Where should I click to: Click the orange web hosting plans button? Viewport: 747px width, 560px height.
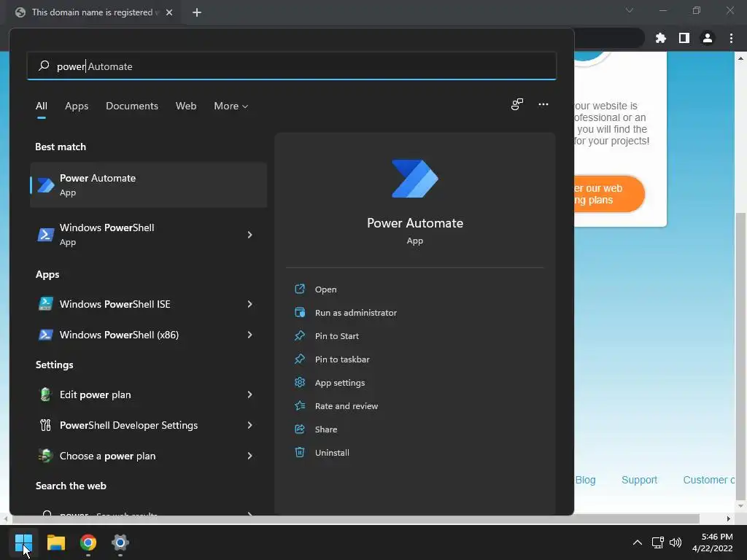(609, 194)
